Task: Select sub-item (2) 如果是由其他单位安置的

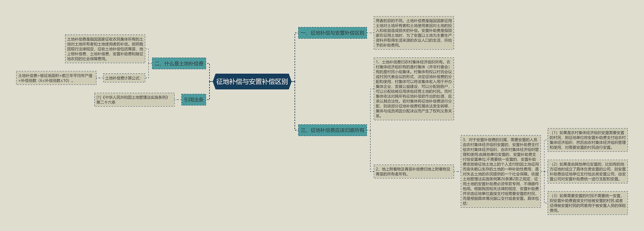Action: (587, 171)
